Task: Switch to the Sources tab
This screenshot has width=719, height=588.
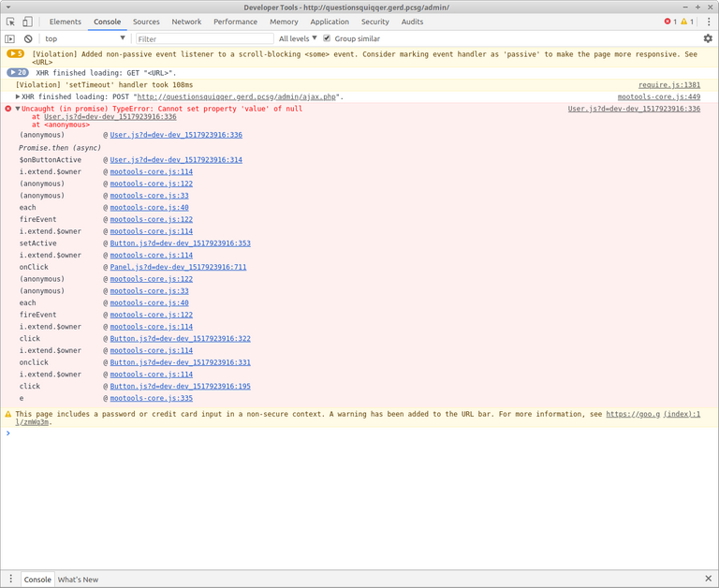Action: pyautogui.click(x=146, y=22)
